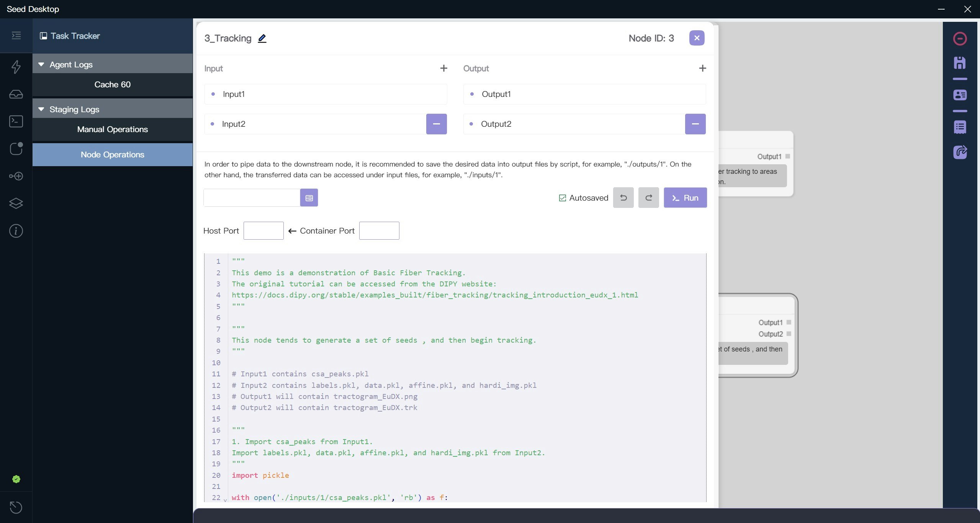Add a new Output with plus icon
This screenshot has width=980, height=523.
click(x=702, y=68)
